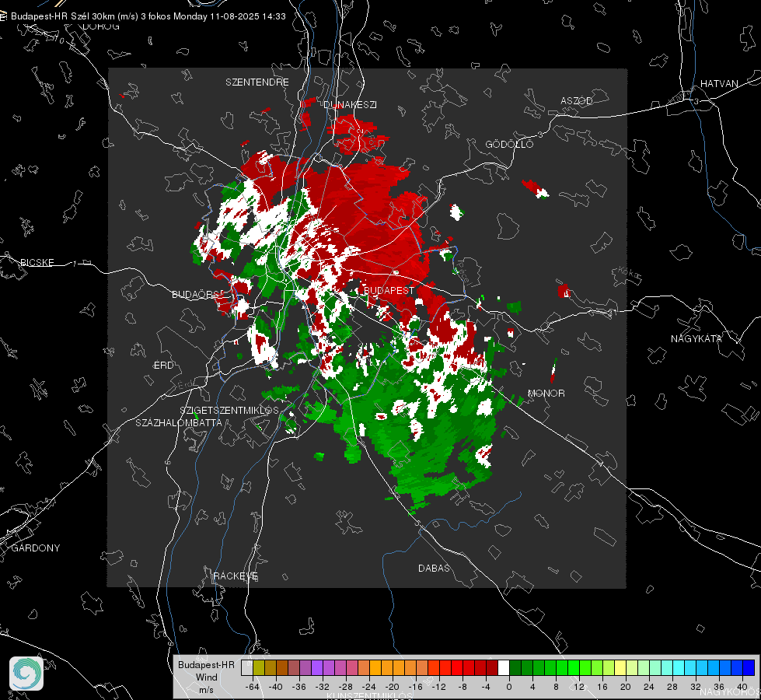Click the -24 legend value
761x700 pixels.
pos(369,687)
